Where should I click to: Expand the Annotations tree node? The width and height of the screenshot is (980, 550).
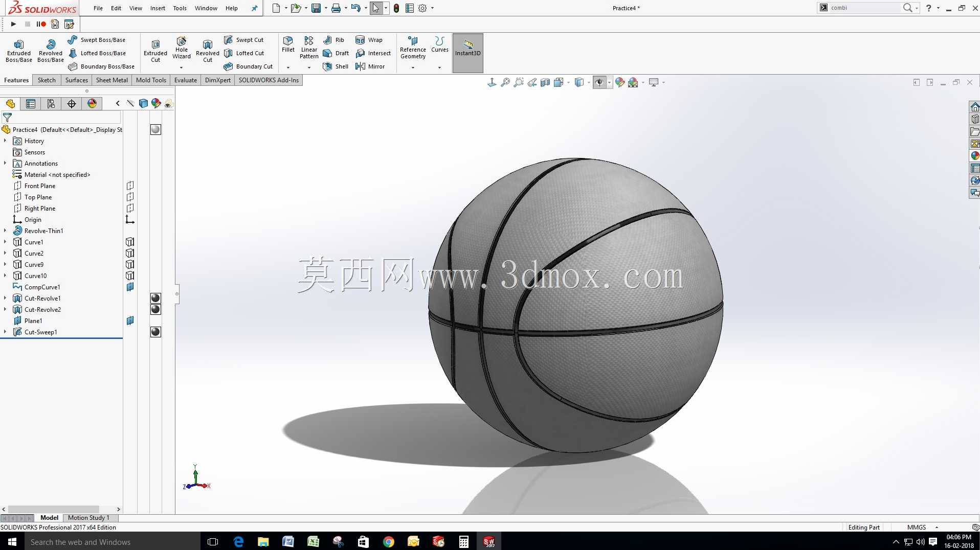point(5,163)
